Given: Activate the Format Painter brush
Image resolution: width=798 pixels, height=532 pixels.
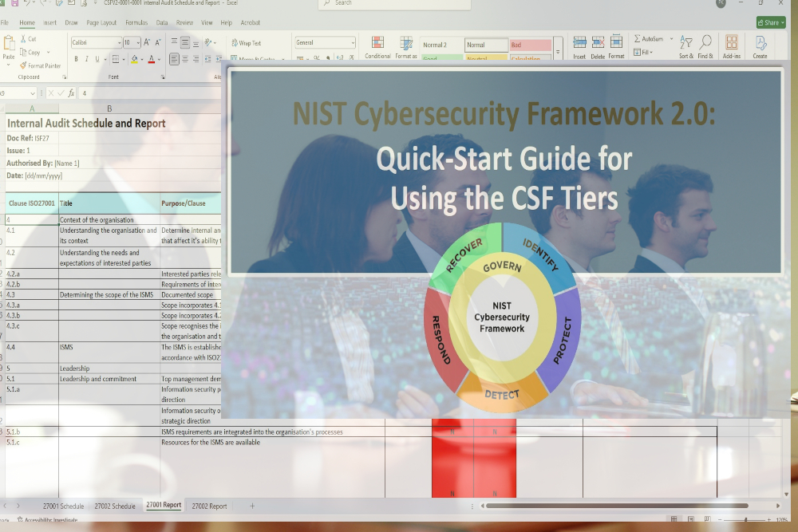Looking at the screenshot, I should click(x=23, y=65).
